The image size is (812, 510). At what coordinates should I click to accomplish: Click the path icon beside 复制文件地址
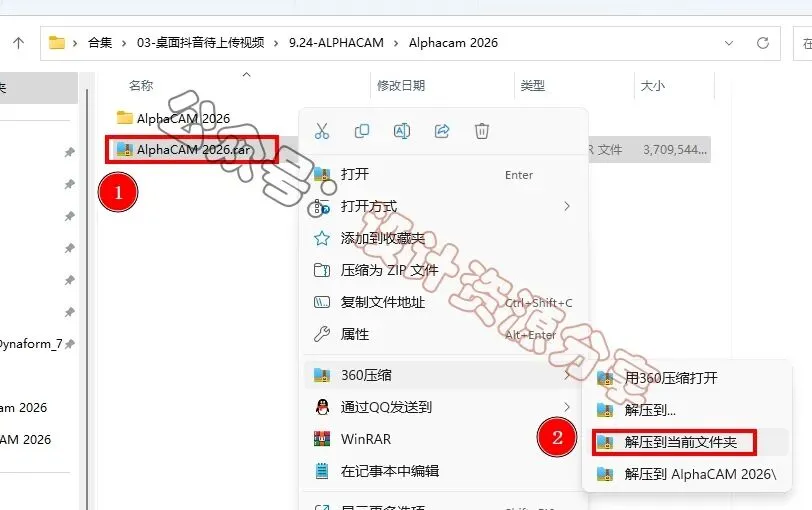[x=322, y=302]
